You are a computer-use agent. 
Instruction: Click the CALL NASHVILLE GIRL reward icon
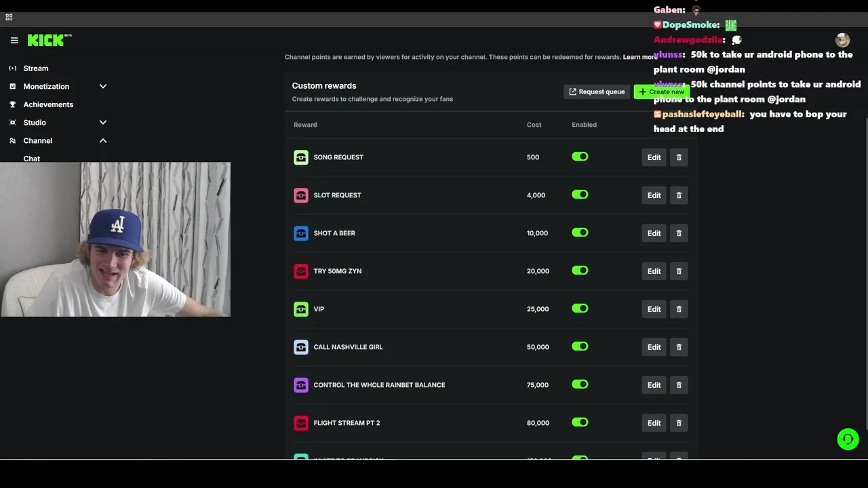(301, 347)
